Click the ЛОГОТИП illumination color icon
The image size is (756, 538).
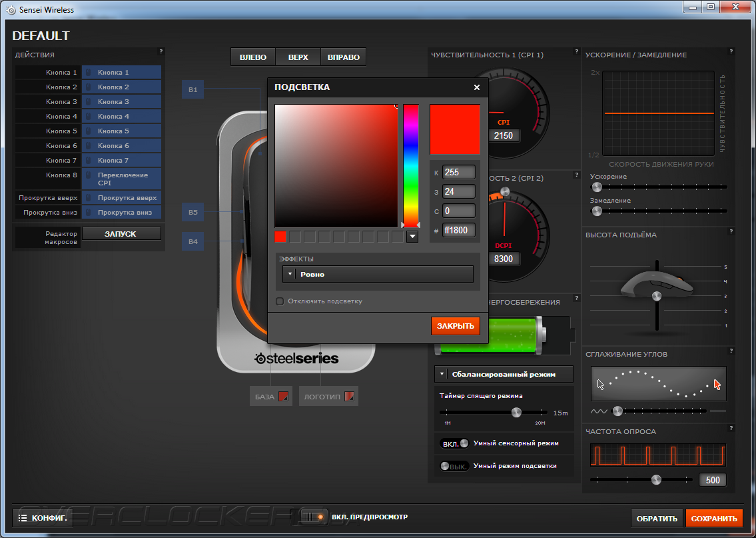(349, 397)
